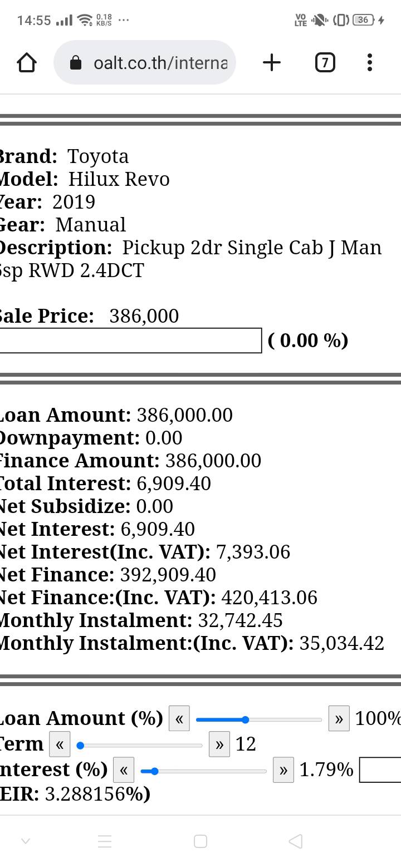Tap the Android back navigation triangle
The height and width of the screenshot is (868, 401).
coord(296,841)
